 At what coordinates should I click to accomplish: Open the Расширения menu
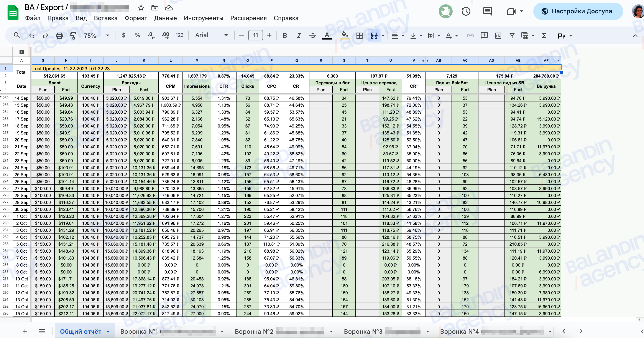pyautogui.click(x=248, y=18)
